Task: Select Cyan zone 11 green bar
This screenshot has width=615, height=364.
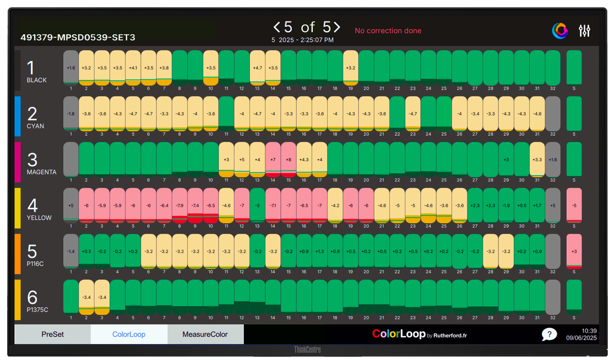Action: pos(227,114)
